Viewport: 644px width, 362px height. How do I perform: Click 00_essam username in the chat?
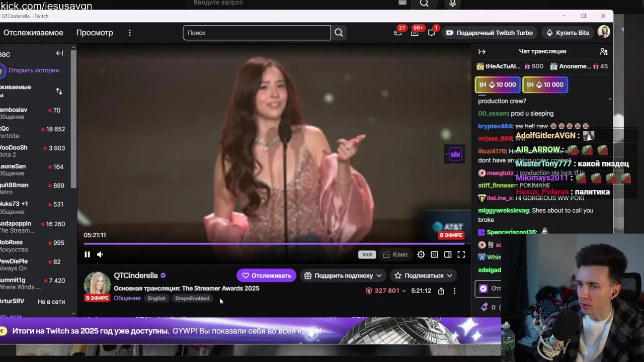(493, 114)
